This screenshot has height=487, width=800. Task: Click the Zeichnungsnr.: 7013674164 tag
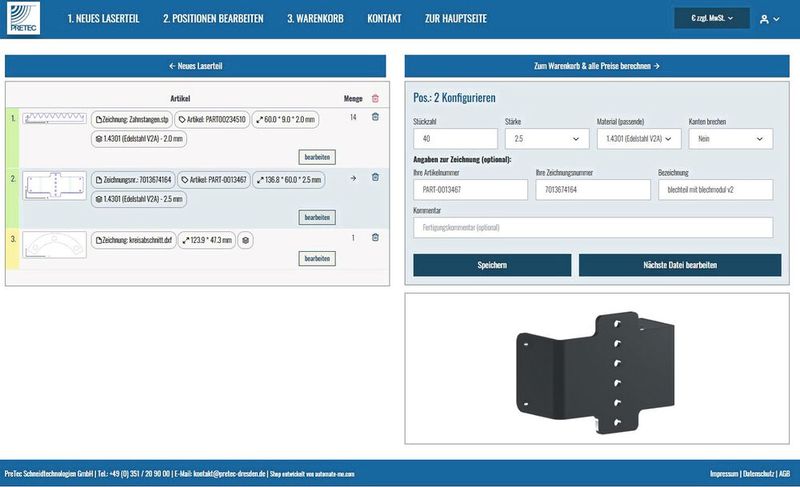click(133, 180)
